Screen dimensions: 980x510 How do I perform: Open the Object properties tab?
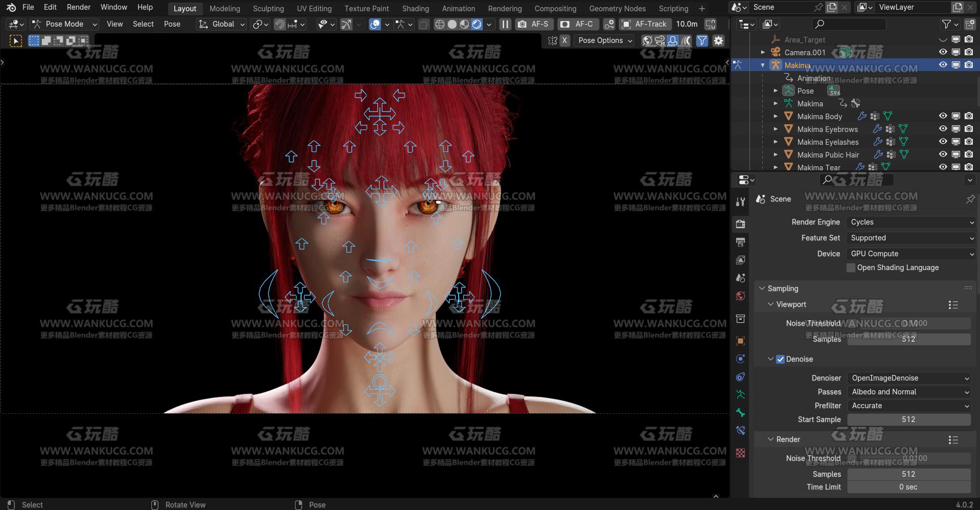pyautogui.click(x=740, y=341)
